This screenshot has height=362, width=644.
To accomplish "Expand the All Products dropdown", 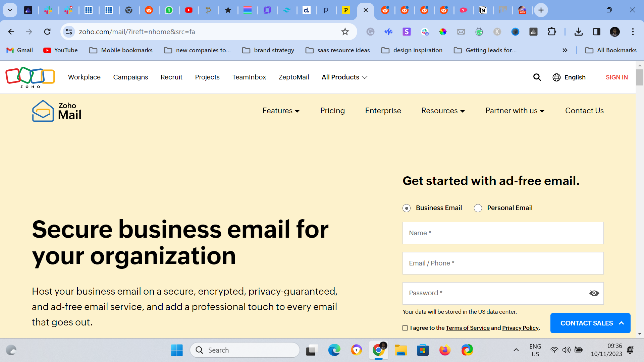I will click(344, 77).
